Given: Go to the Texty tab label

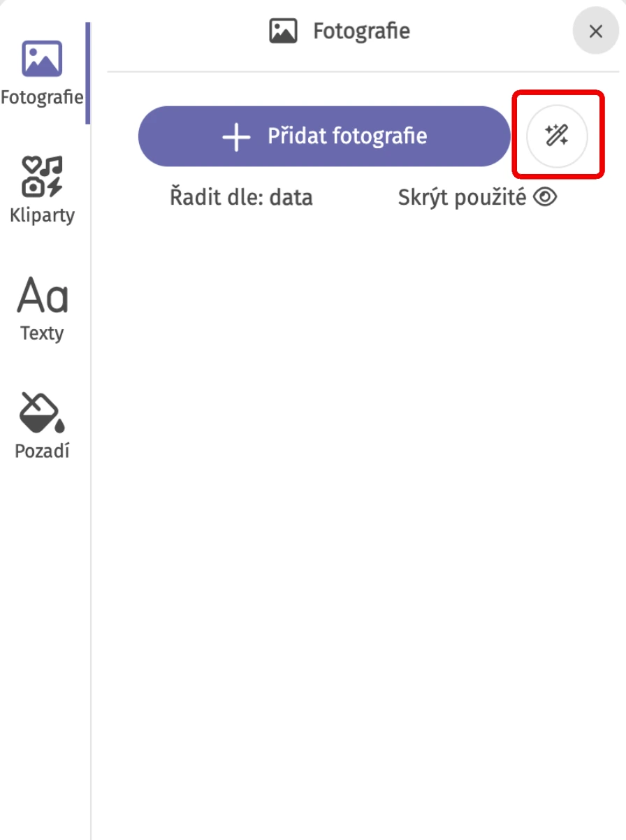Looking at the screenshot, I should pos(42,333).
